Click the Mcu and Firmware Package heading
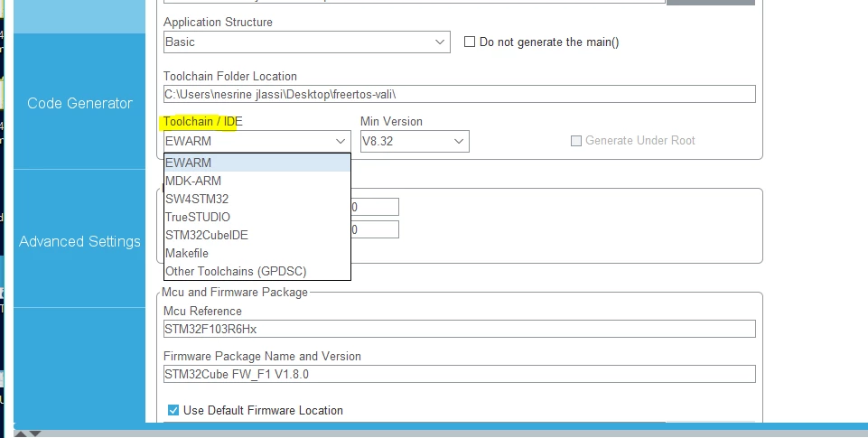The width and height of the screenshot is (868, 438). point(235,292)
